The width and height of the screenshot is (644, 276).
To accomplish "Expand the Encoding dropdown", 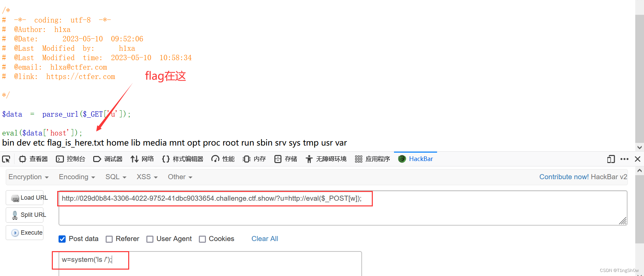I will click(x=77, y=177).
